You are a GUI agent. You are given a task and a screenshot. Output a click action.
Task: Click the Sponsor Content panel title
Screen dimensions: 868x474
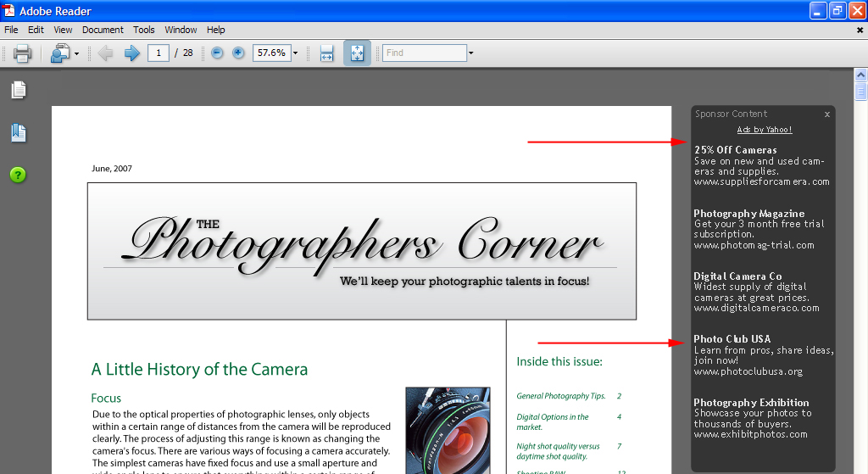coord(731,114)
